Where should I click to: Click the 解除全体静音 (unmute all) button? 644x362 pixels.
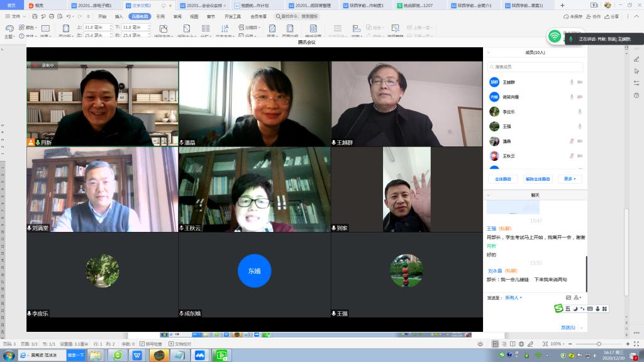point(538,179)
